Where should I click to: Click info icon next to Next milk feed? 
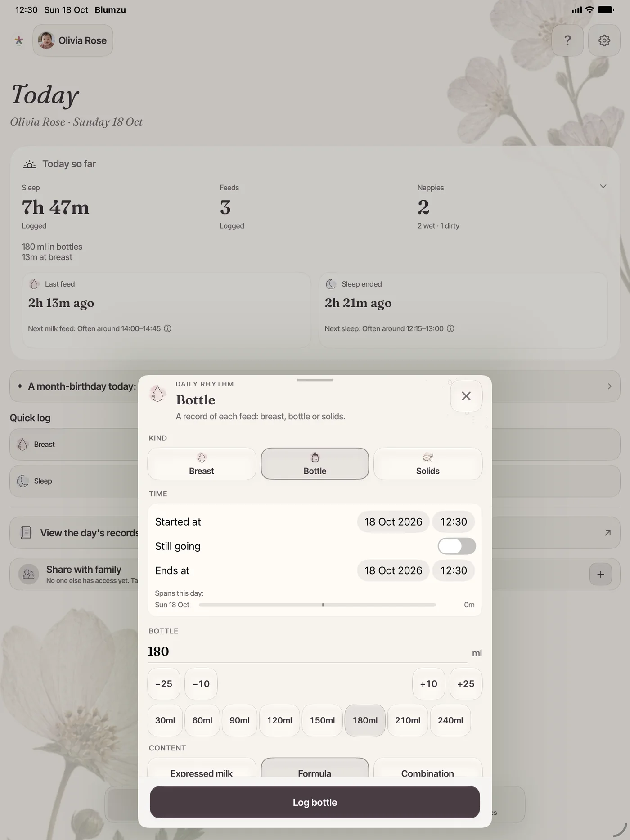[167, 328]
